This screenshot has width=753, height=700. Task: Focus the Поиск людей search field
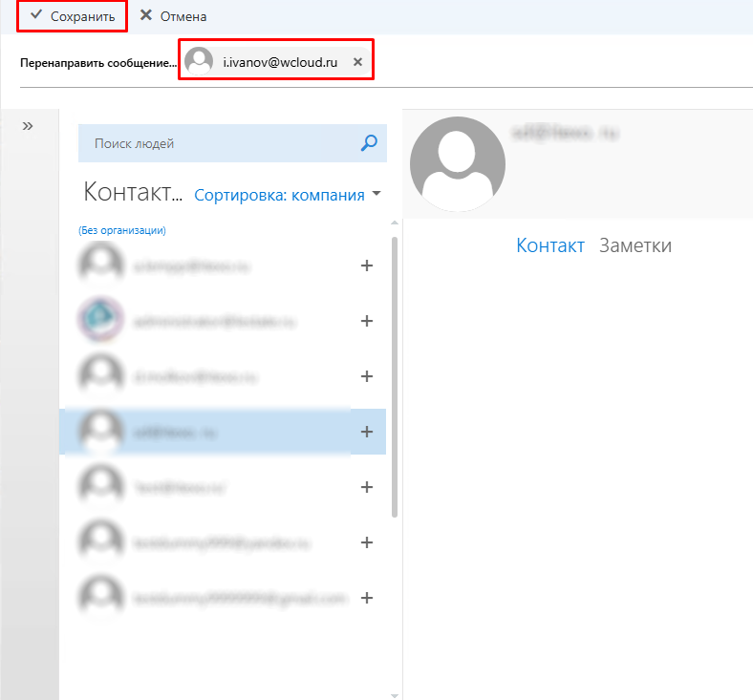(x=220, y=143)
